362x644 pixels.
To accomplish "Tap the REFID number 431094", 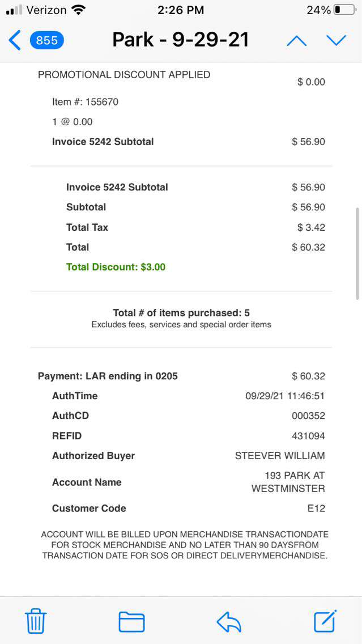I will point(308,436).
